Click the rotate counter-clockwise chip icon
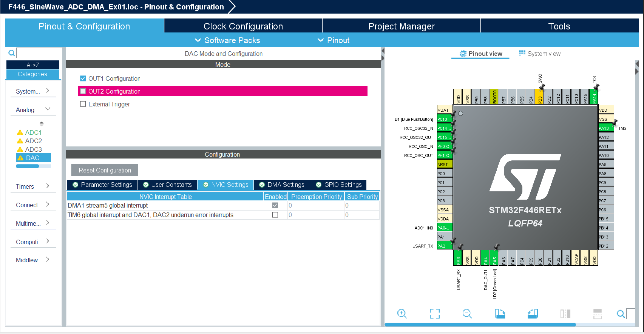 (533, 314)
